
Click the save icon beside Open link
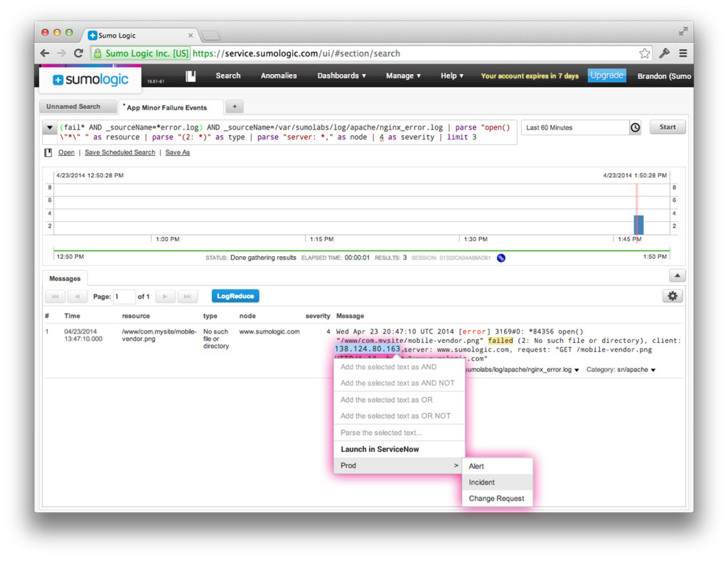coord(48,152)
